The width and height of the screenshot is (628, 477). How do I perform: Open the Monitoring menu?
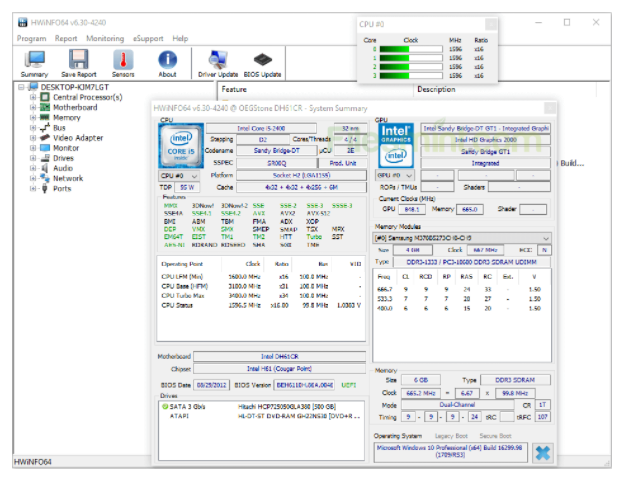105,38
